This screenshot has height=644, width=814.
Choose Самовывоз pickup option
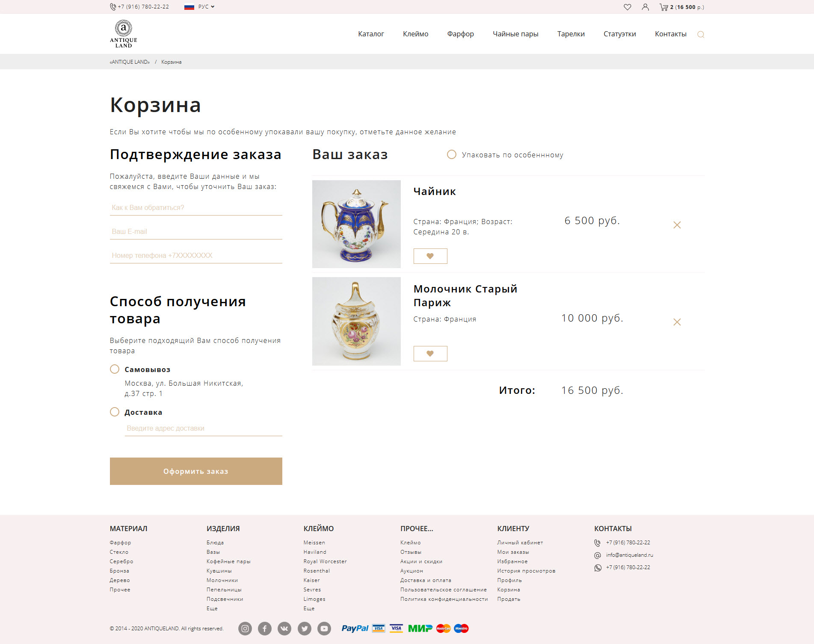click(115, 369)
